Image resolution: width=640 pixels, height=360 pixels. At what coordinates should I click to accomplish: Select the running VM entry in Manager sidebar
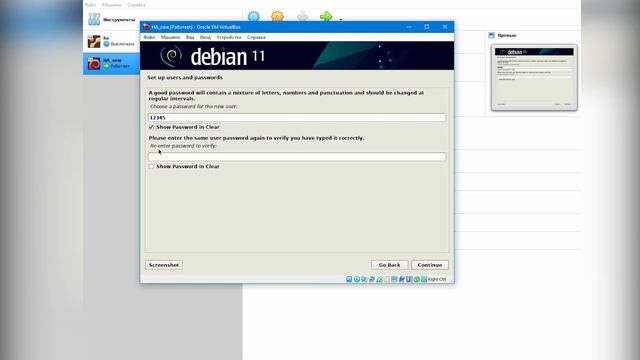(111, 64)
